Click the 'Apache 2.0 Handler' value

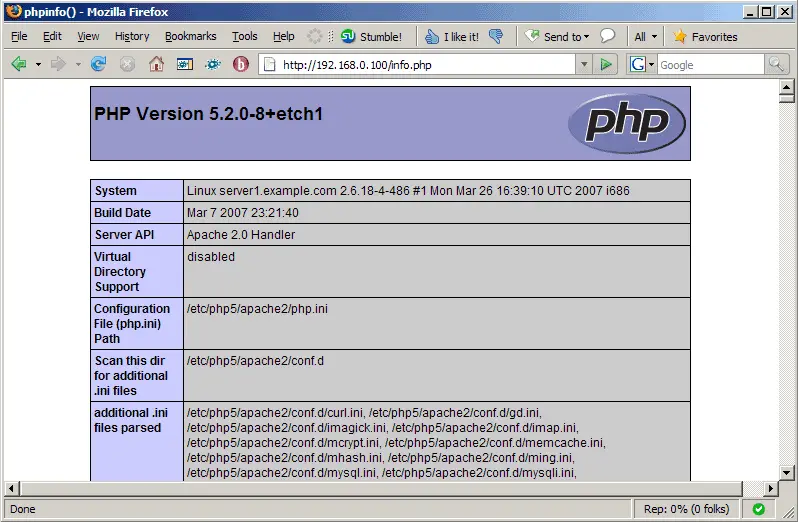tap(241, 235)
